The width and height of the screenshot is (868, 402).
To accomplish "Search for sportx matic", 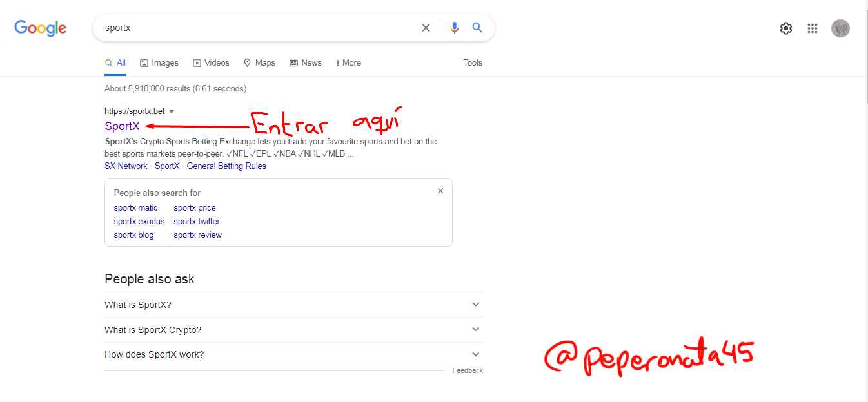I will coord(135,208).
